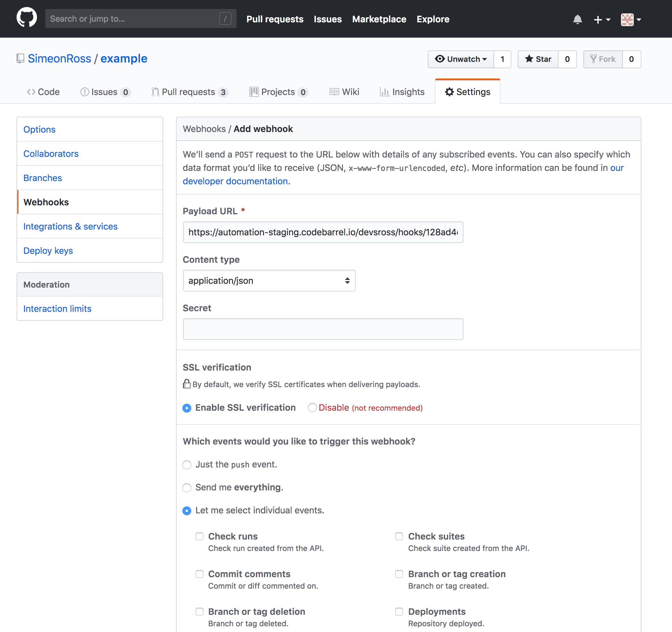
Task: Open the plus create-new dropdown
Action: pos(602,19)
